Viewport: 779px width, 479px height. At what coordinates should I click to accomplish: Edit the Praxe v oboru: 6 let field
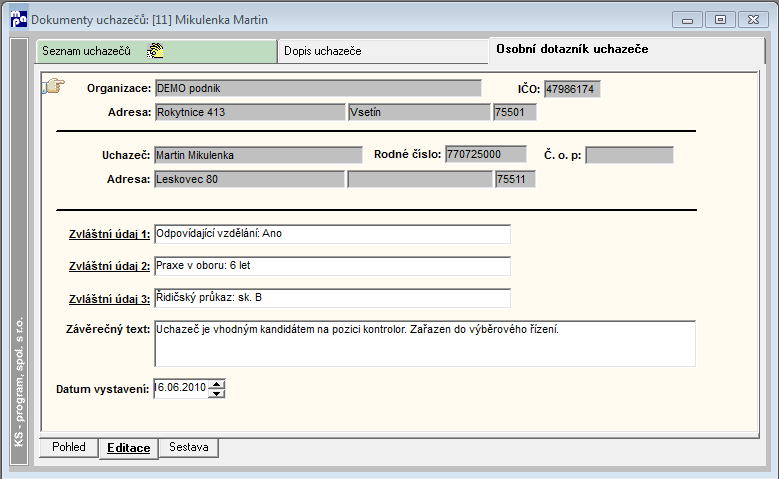coord(332,266)
